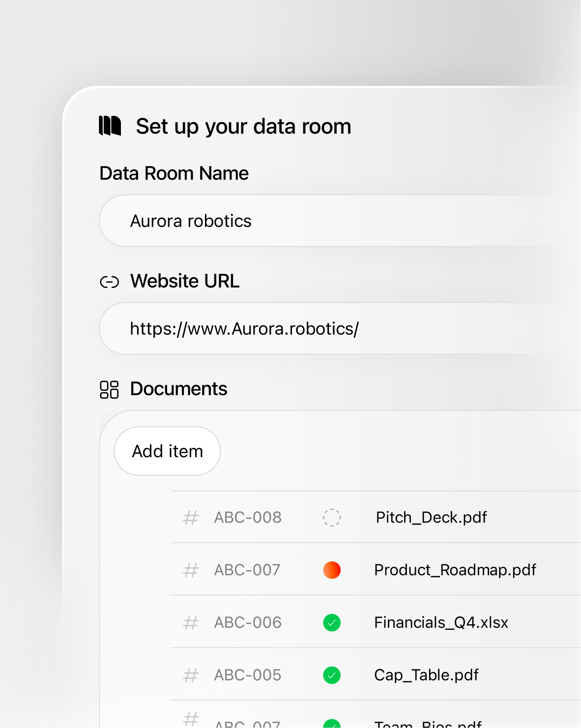
Task: Toggle green check status on Financials_Q4.xlsx
Action: [332, 623]
